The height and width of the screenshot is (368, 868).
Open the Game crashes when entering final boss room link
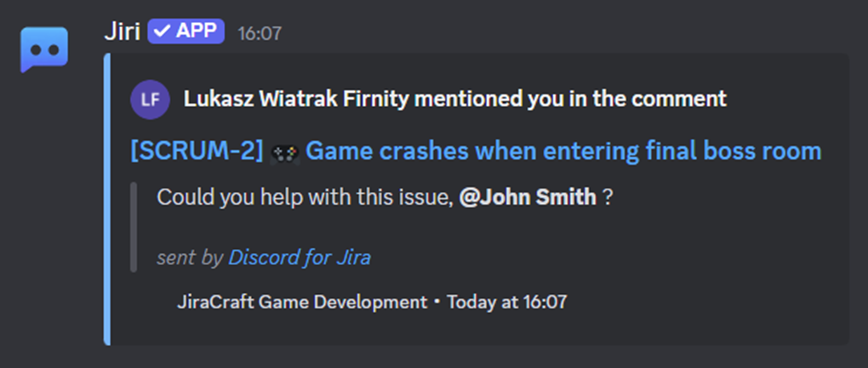tap(563, 151)
